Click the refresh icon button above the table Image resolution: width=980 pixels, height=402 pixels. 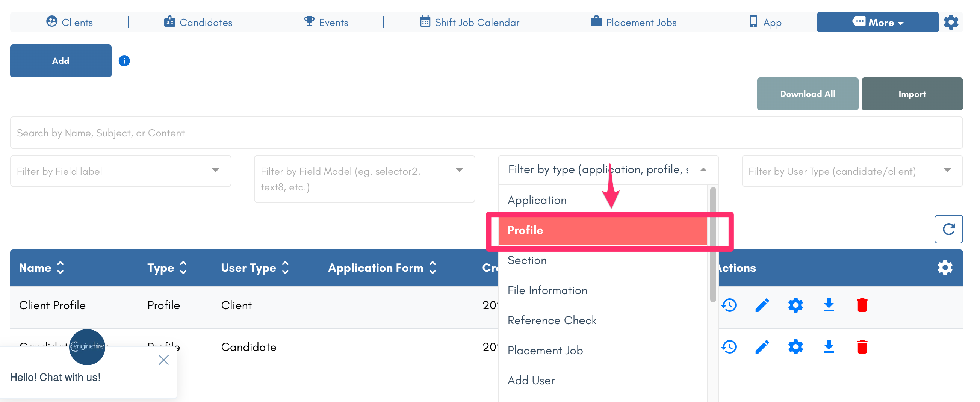(948, 229)
